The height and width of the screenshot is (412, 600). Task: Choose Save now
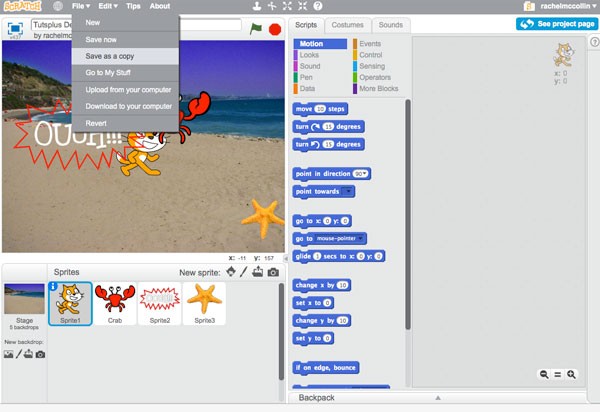coord(125,39)
